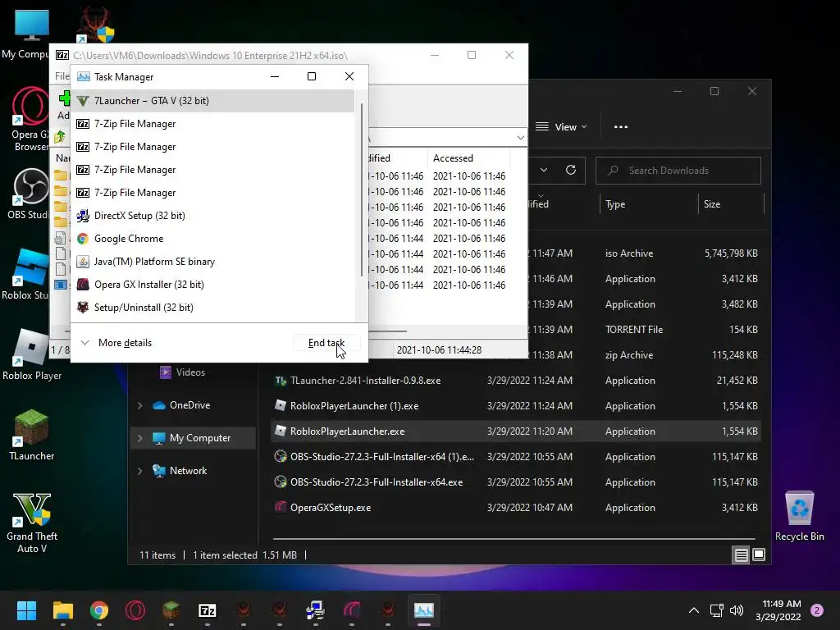The width and height of the screenshot is (840, 630).
Task: Select Java(TM) Platform SE binary process
Action: [x=212, y=262]
